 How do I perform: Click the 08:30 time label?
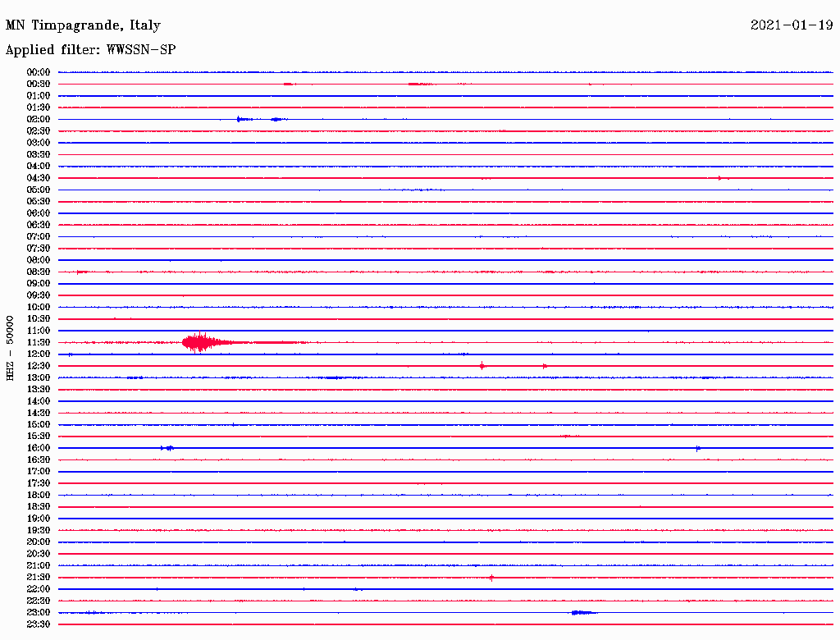click(39, 272)
